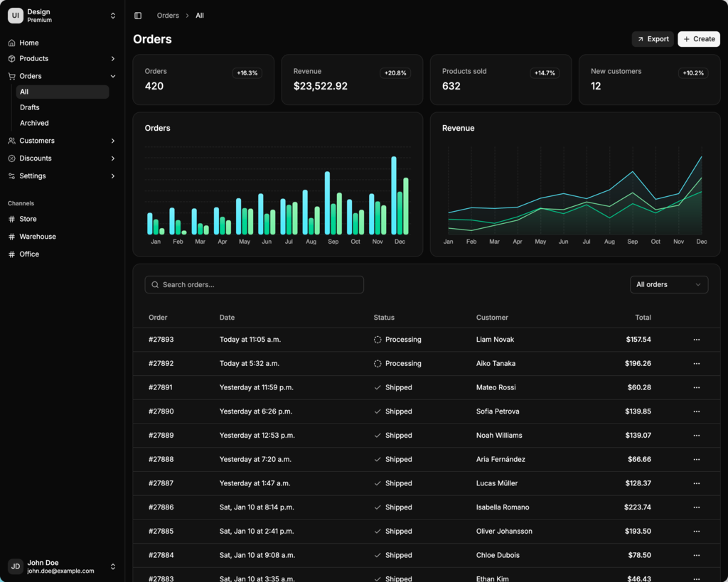Click the Orders breadcrumb link
This screenshot has height=582, width=728.
click(168, 16)
